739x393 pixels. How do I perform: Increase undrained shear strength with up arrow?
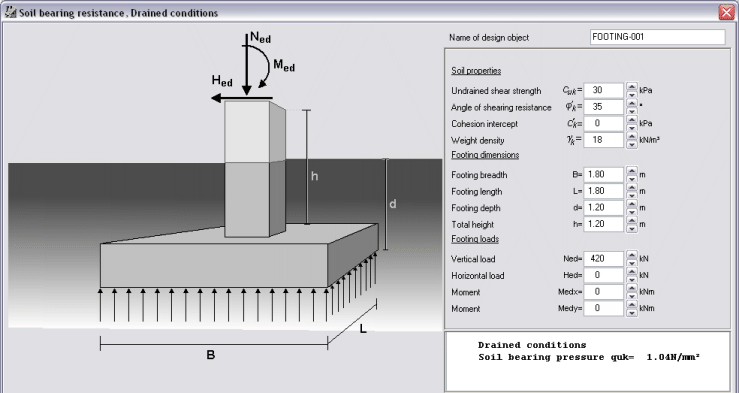click(632, 86)
